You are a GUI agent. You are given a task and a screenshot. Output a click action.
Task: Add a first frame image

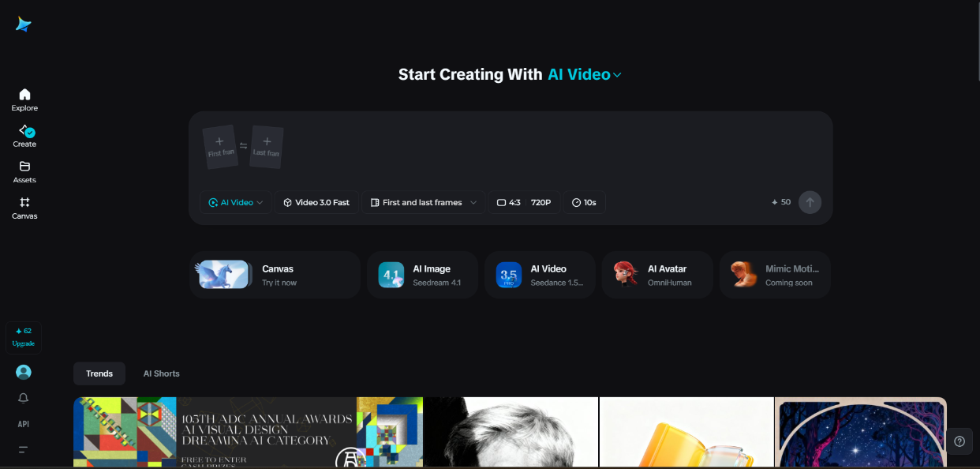click(x=220, y=145)
